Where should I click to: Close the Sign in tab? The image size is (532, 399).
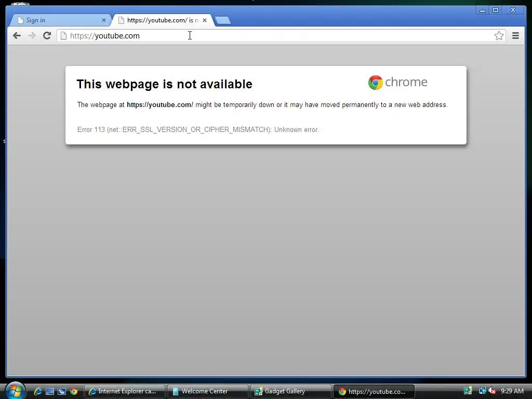[x=104, y=20]
